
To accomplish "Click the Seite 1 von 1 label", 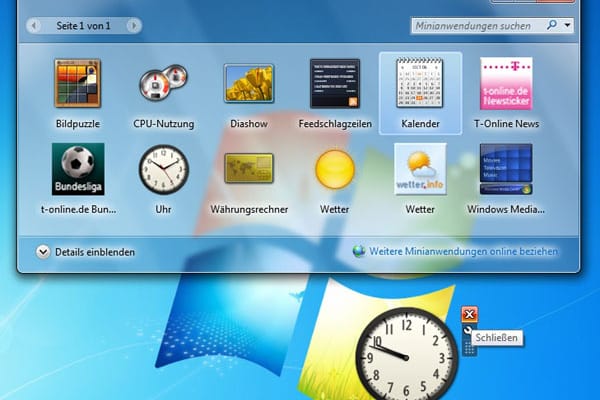I will (83, 26).
